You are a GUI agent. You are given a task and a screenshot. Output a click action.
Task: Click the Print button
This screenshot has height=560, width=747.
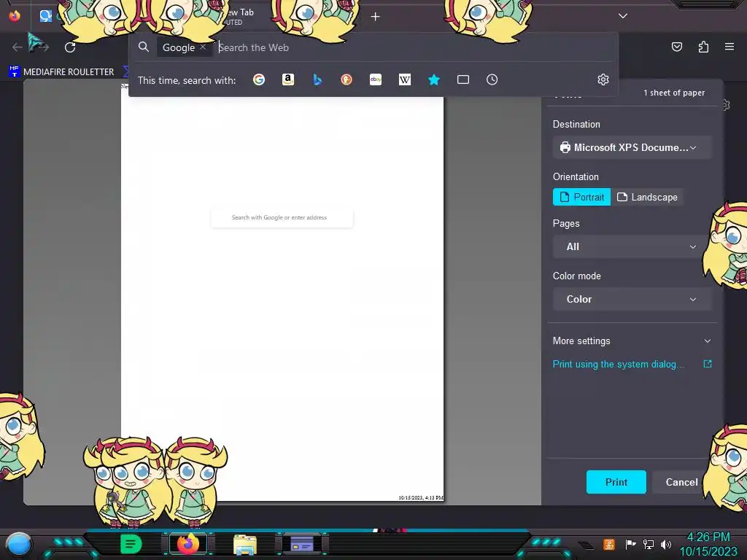(616, 482)
